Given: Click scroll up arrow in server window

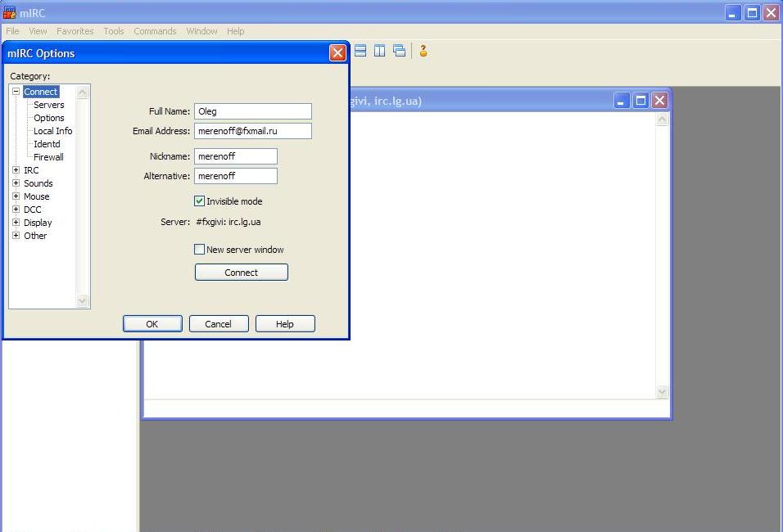Looking at the screenshot, I should (662, 119).
